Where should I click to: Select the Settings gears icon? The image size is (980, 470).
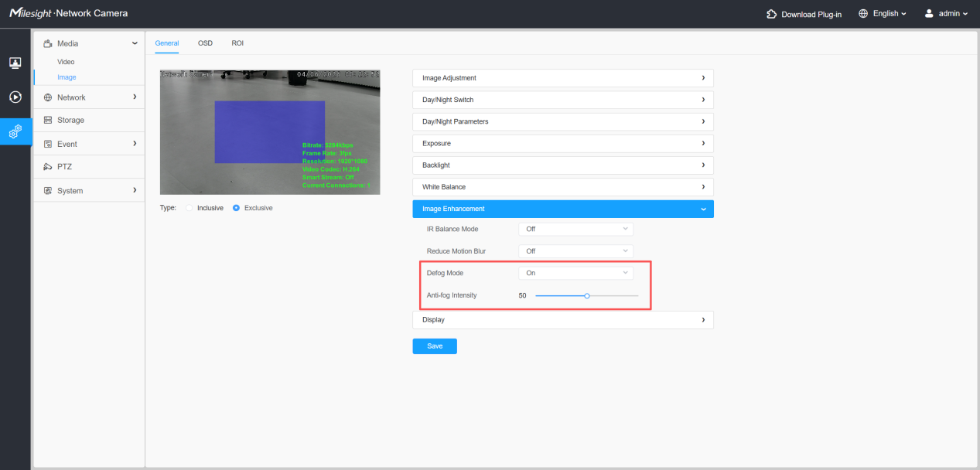click(x=15, y=132)
